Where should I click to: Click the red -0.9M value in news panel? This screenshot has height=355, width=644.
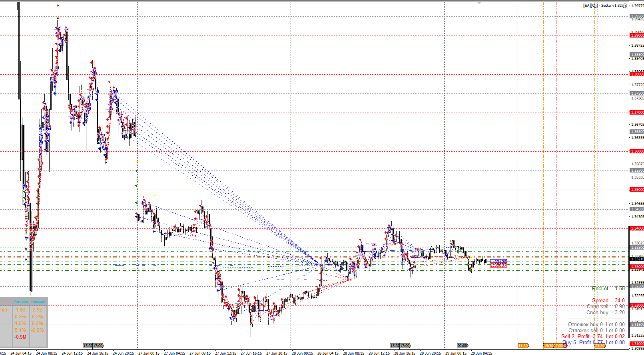point(20,337)
